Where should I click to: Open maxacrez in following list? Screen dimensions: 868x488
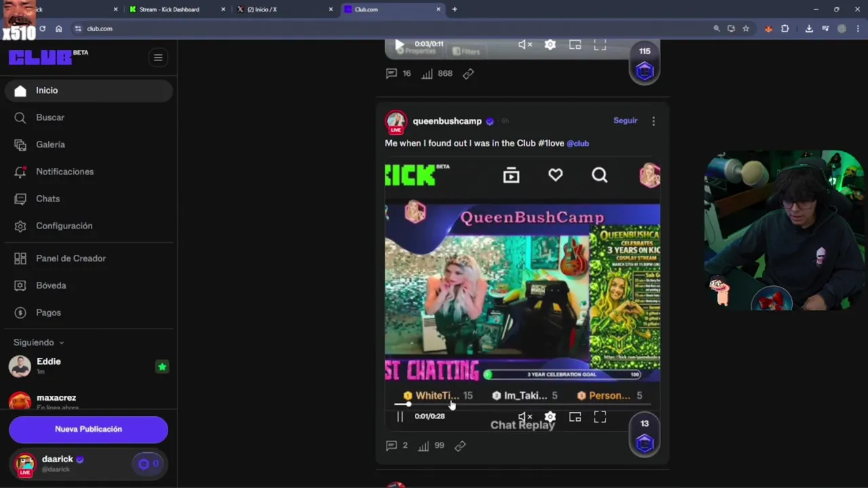coord(88,400)
